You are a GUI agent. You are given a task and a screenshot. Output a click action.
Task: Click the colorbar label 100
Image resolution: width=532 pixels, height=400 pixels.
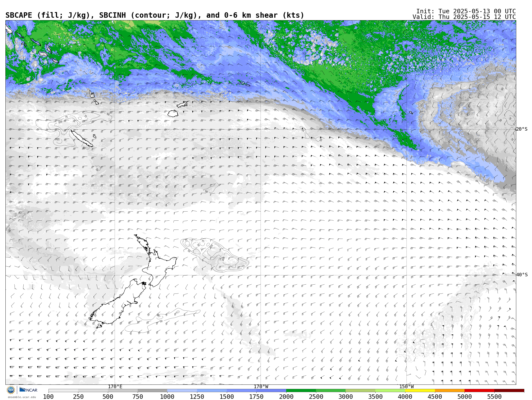[49, 397]
